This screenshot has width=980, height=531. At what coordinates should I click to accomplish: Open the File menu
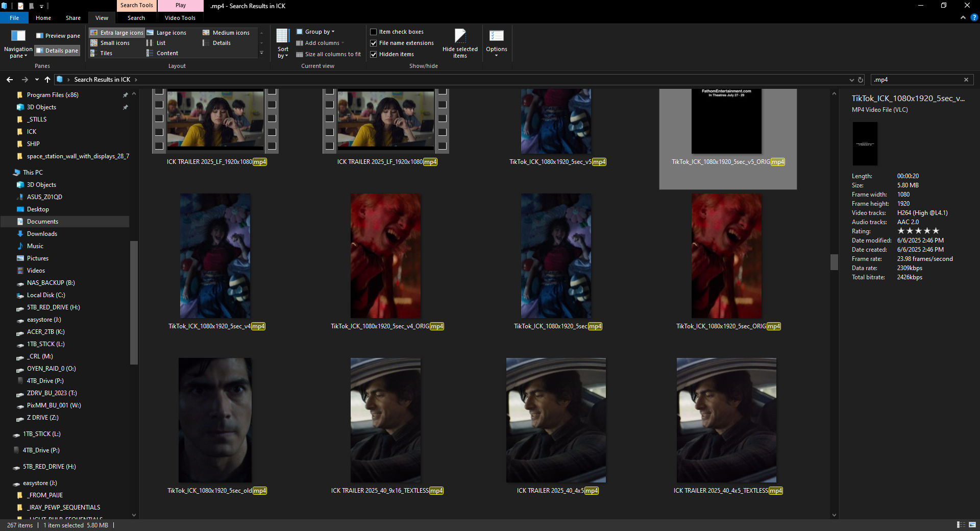coord(14,18)
